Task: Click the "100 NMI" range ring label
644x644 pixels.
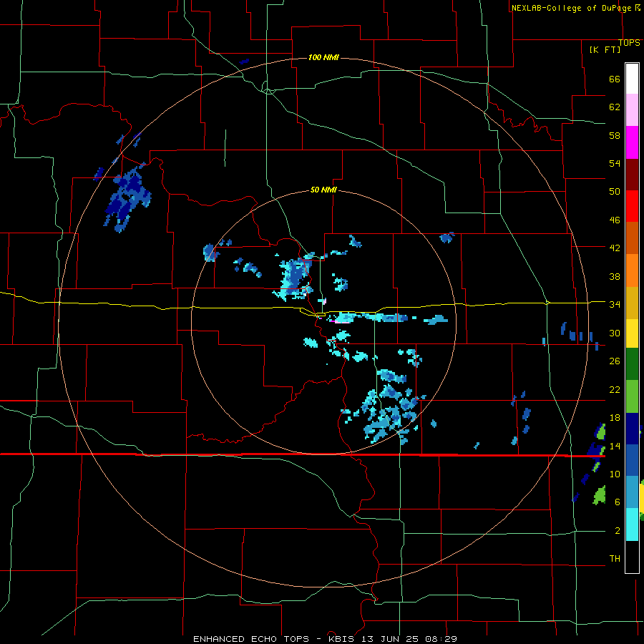Action: 323,57
